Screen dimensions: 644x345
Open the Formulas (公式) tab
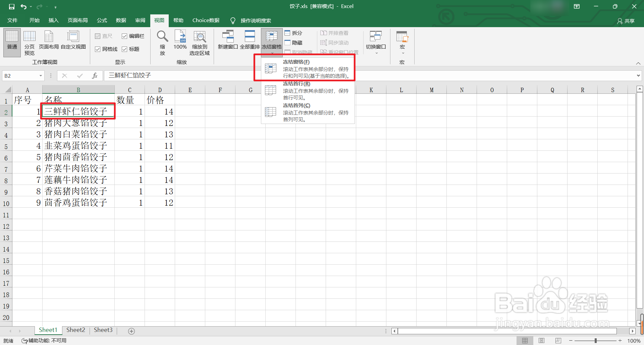coord(102,20)
